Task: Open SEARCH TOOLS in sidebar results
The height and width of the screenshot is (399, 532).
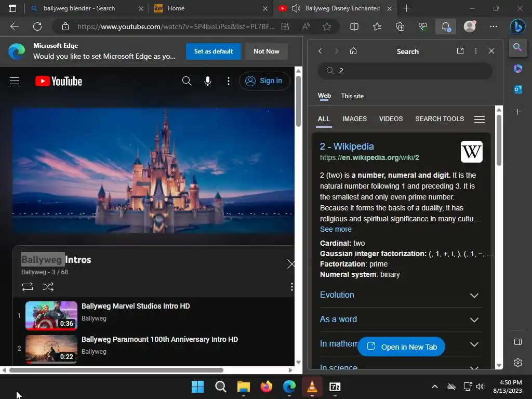Action: point(440,119)
